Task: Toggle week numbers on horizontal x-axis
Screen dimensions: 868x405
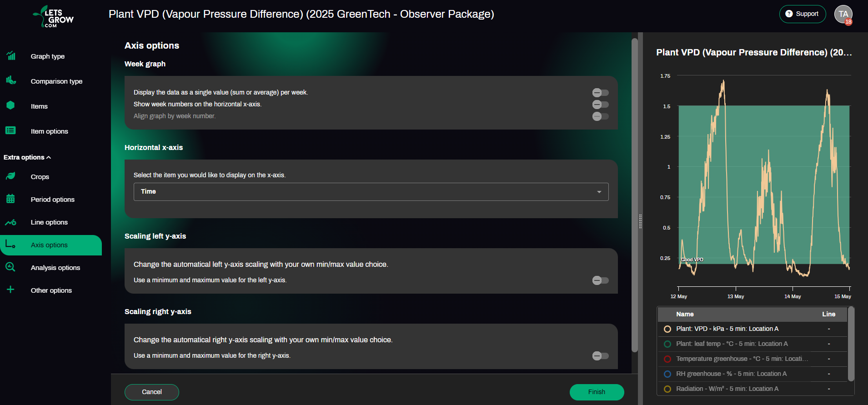Action: coord(600,105)
